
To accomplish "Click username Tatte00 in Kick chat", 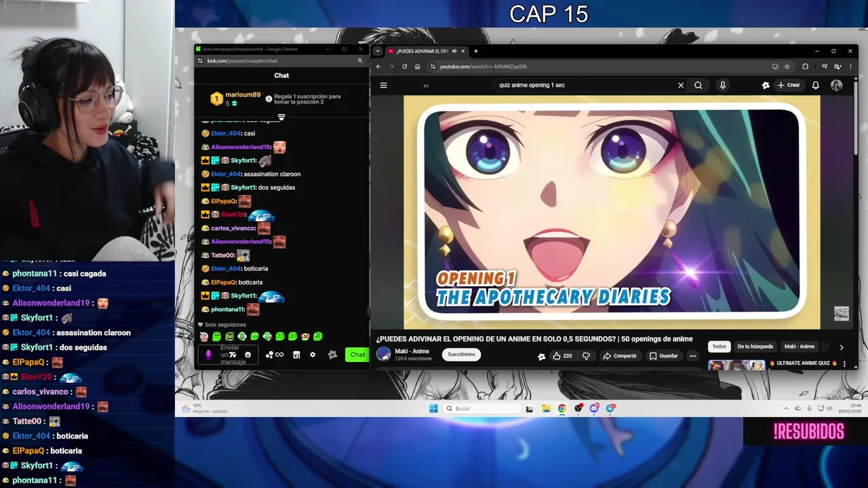I will pos(222,256).
